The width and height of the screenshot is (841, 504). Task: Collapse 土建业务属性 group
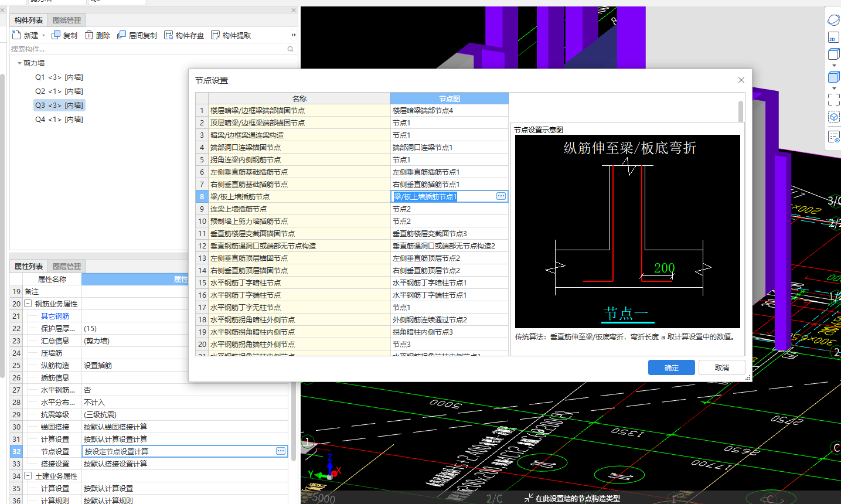28,476
